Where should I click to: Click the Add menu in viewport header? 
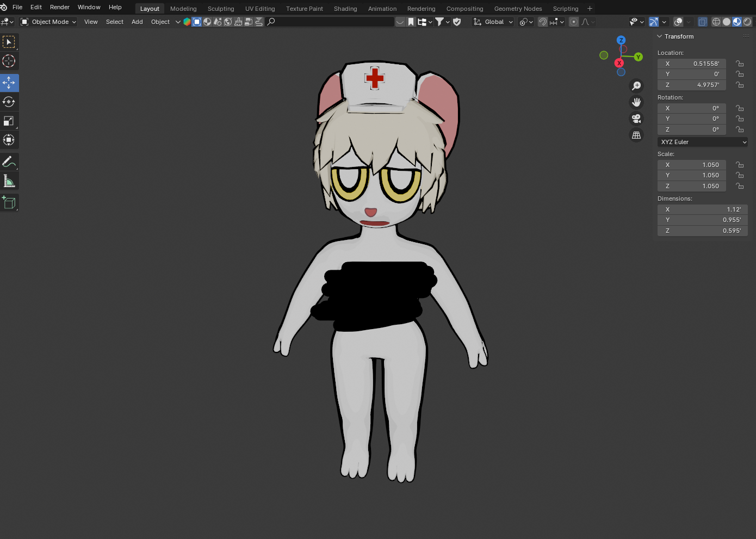pyautogui.click(x=137, y=22)
